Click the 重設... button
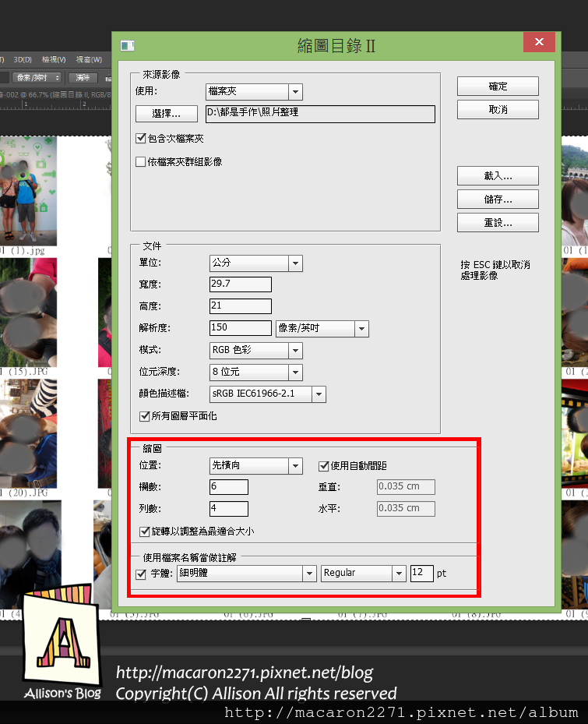The image size is (588, 724). 498,223
